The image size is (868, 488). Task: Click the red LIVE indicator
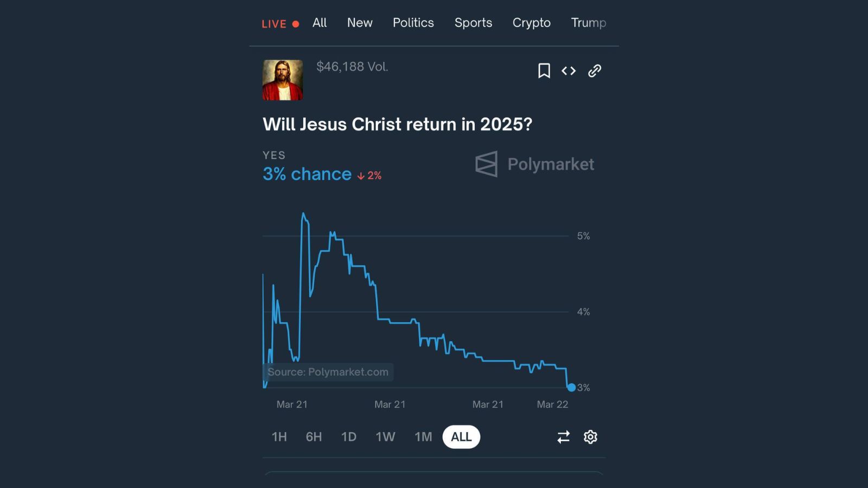click(280, 24)
